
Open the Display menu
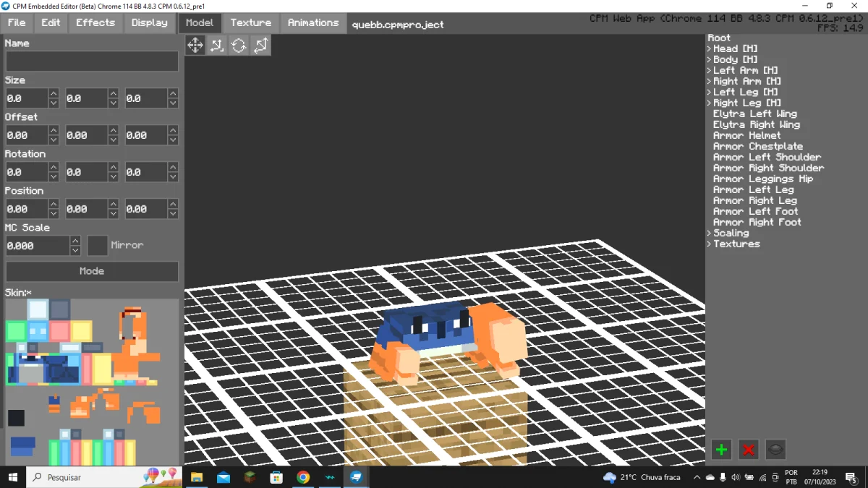(x=150, y=22)
